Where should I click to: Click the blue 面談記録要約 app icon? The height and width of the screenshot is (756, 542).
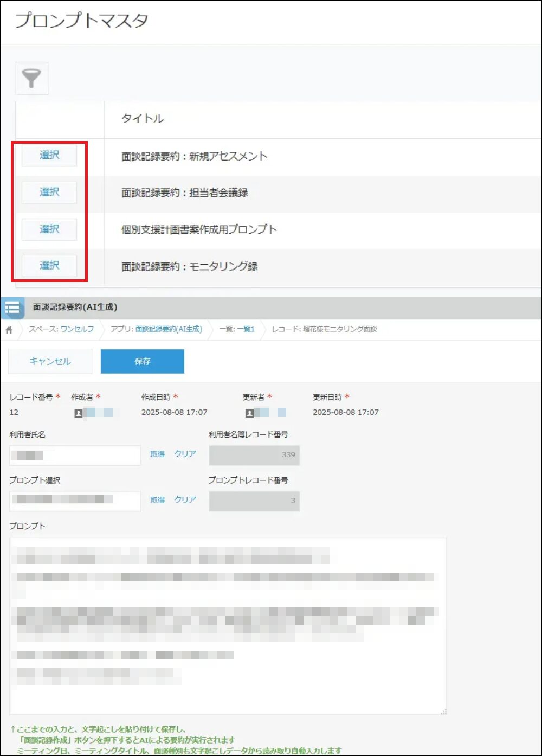pos(12,308)
